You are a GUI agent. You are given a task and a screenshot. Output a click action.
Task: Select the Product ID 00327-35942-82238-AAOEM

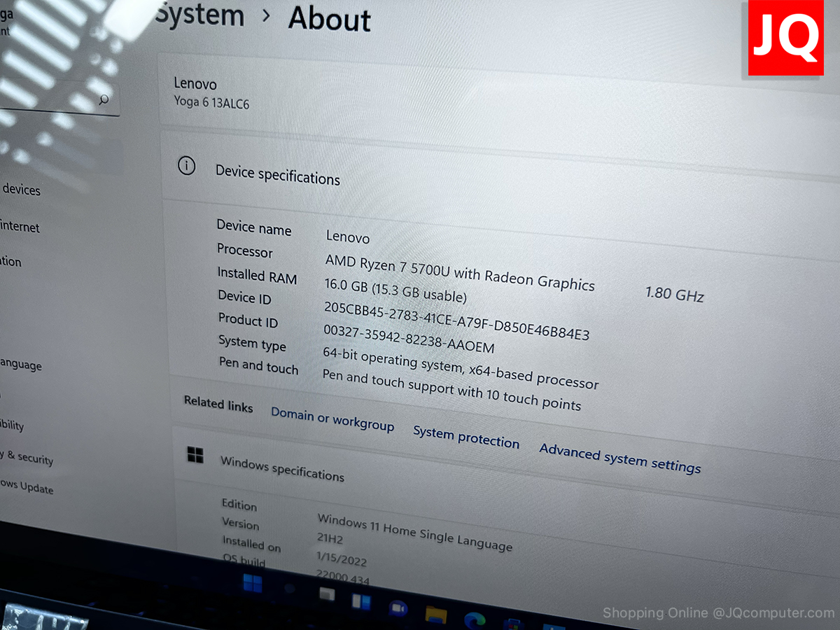[x=409, y=338]
